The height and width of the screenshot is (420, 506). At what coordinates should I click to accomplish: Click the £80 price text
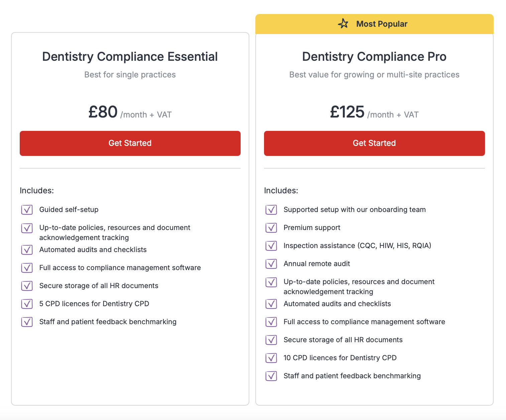103,112
